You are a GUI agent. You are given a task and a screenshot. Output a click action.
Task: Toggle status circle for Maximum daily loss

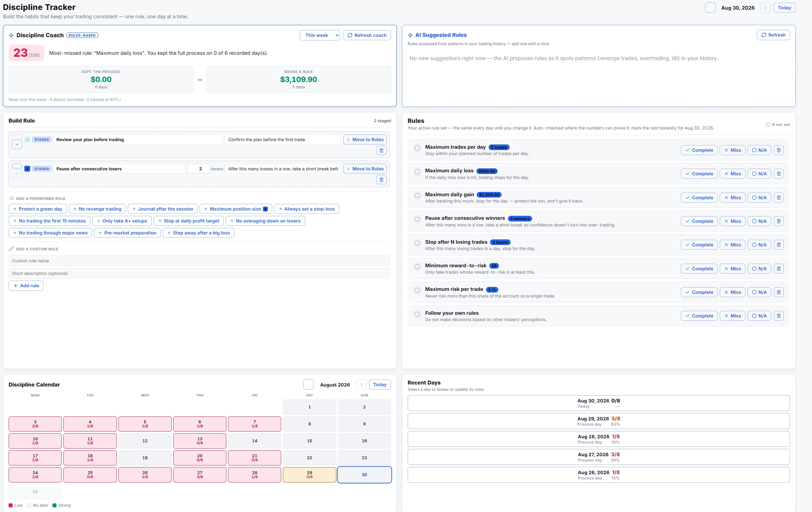pyautogui.click(x=417, y=172)
